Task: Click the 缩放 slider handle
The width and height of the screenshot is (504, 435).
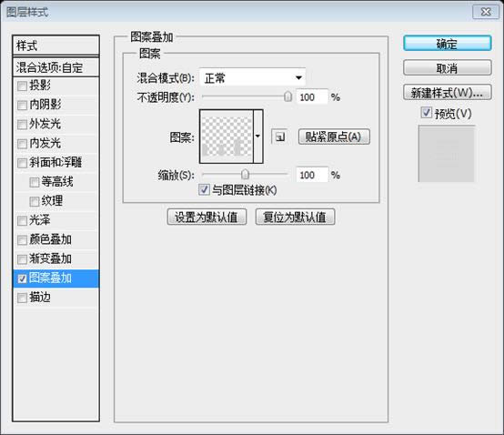Action: pos(245,174)
